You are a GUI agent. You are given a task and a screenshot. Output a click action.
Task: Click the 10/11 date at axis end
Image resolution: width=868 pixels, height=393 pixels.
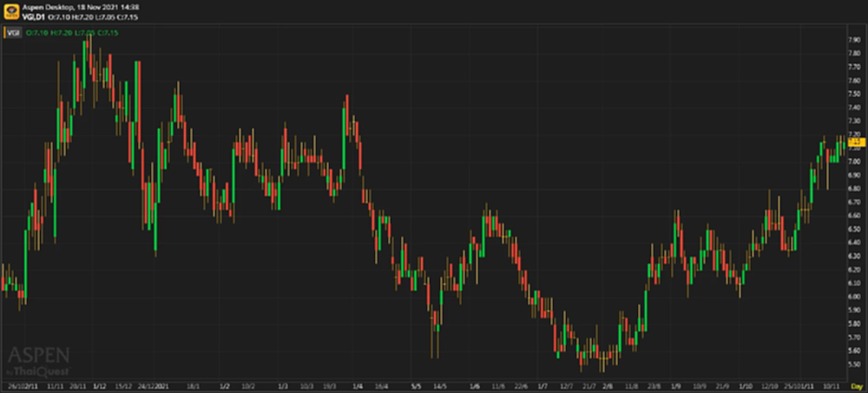831,385
